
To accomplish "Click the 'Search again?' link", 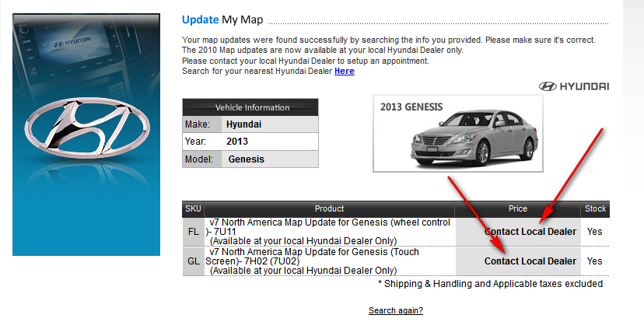I will click(x=396, y=310).
